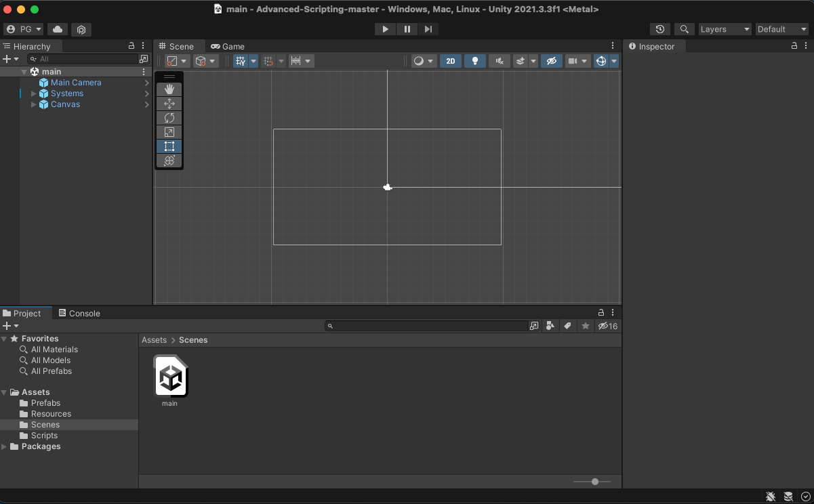Click search by type icon in Project
This screenshot has width=814, height=504.
550,326
